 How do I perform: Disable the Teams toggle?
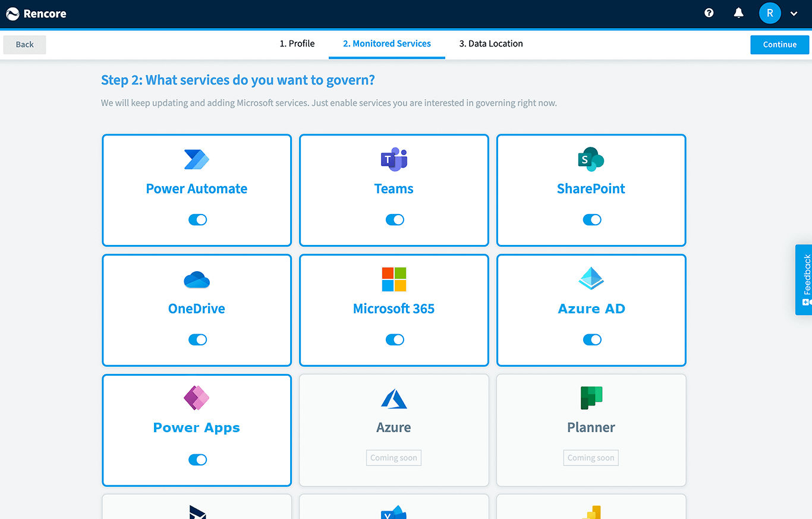(x=395, y=219)
